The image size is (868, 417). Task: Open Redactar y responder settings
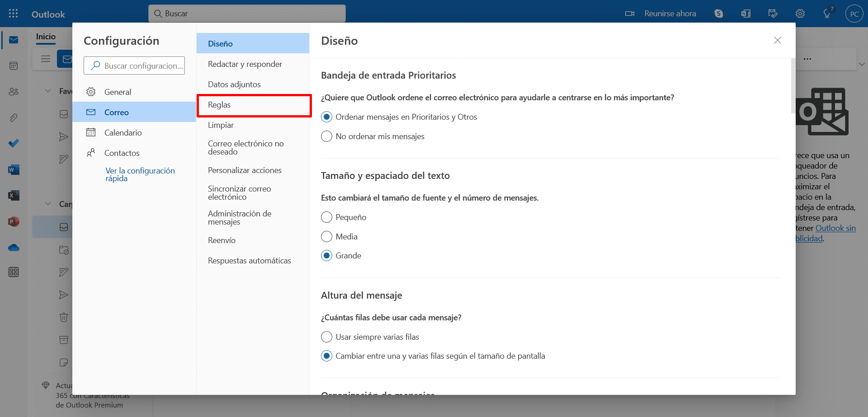tap(253, 64)
